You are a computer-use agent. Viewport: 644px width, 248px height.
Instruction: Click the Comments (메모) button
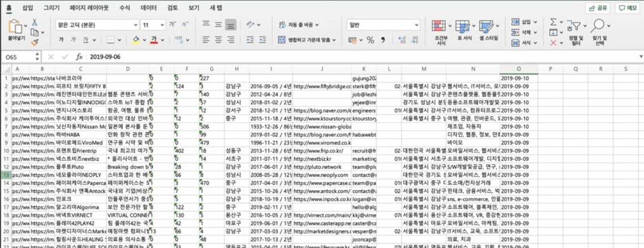[627, 8]
